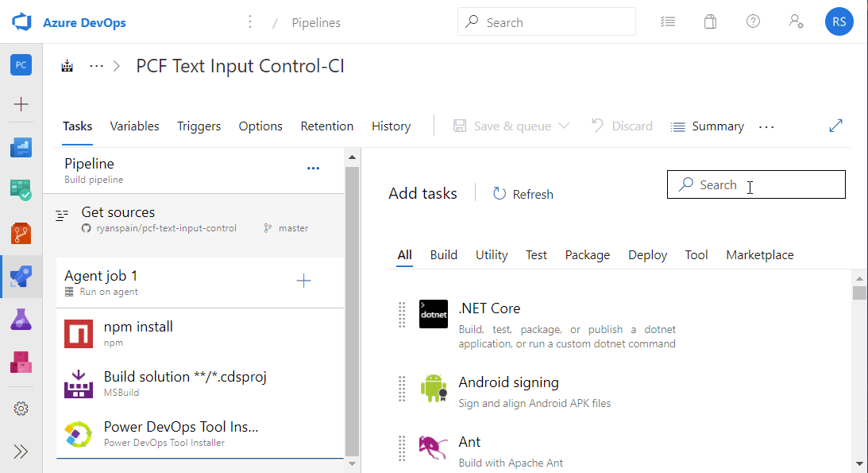Screen dimensions: 868x473
Task: Open the work items list icon in header
Action: tap(668, 21)
